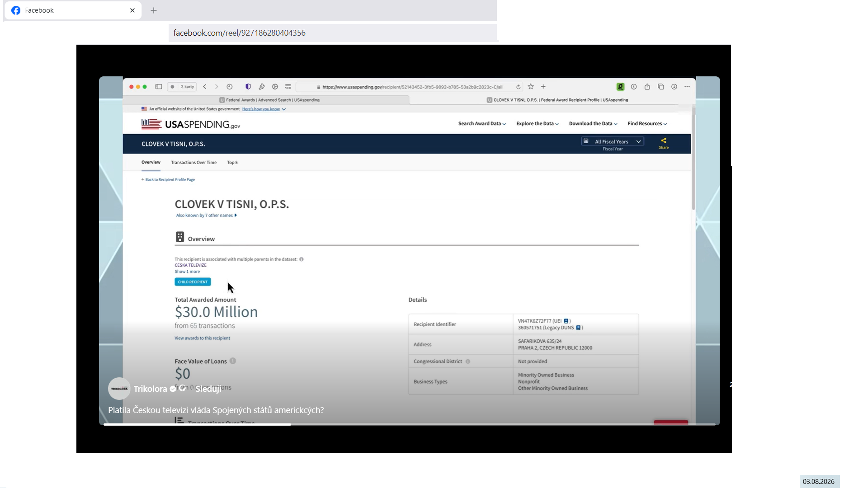Screen dimensions: 868x488
Task: Click the UEI glossary icon
Action: (566, 321)
